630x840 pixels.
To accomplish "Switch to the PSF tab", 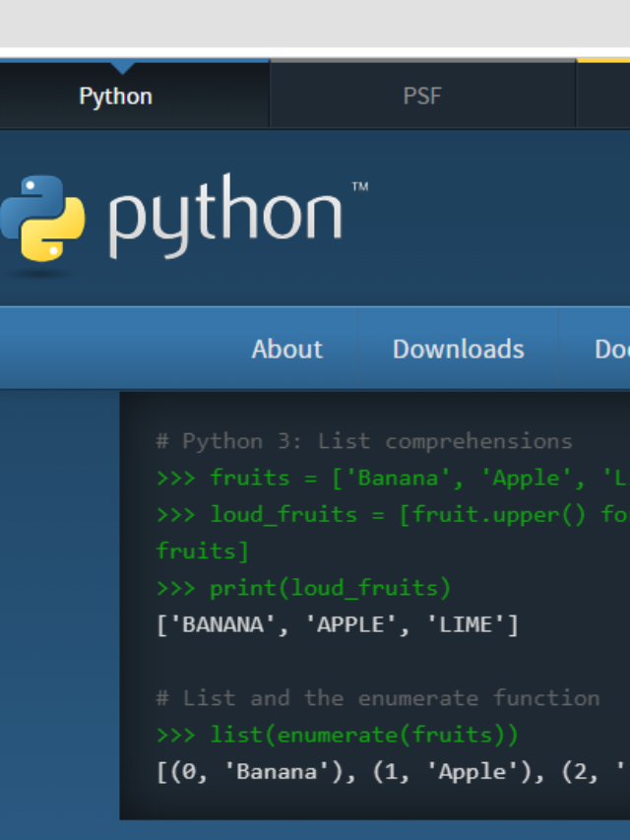I will tap(422, 97).
